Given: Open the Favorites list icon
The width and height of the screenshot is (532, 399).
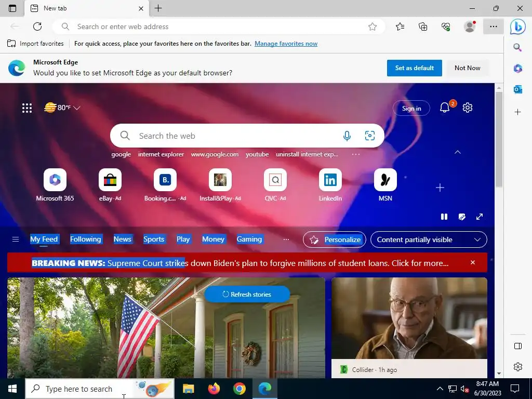Looking at the screenshot, I should click(x=400, y=26).
